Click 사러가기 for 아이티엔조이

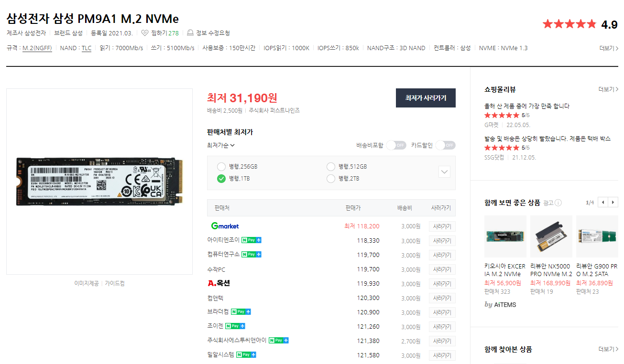tap(442, 241)
